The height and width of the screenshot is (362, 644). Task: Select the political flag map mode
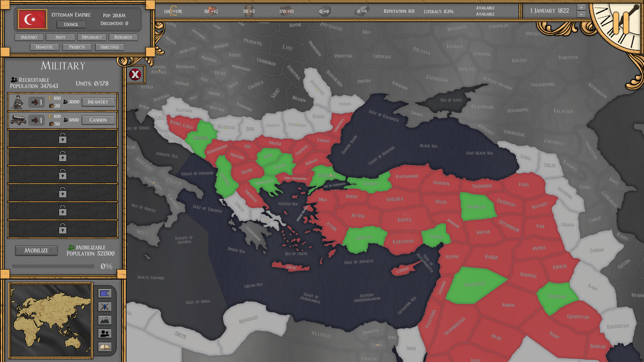(x=105, y=294)
